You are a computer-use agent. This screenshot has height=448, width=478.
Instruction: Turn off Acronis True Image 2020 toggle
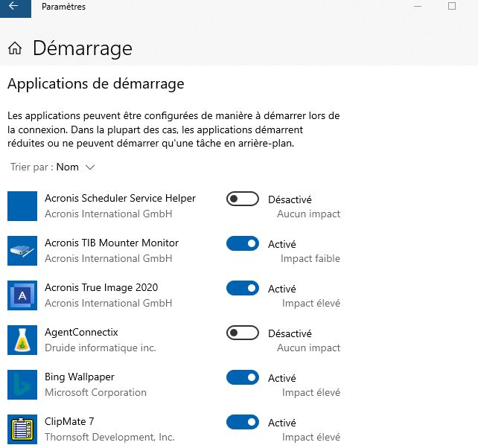pos(243,288)
